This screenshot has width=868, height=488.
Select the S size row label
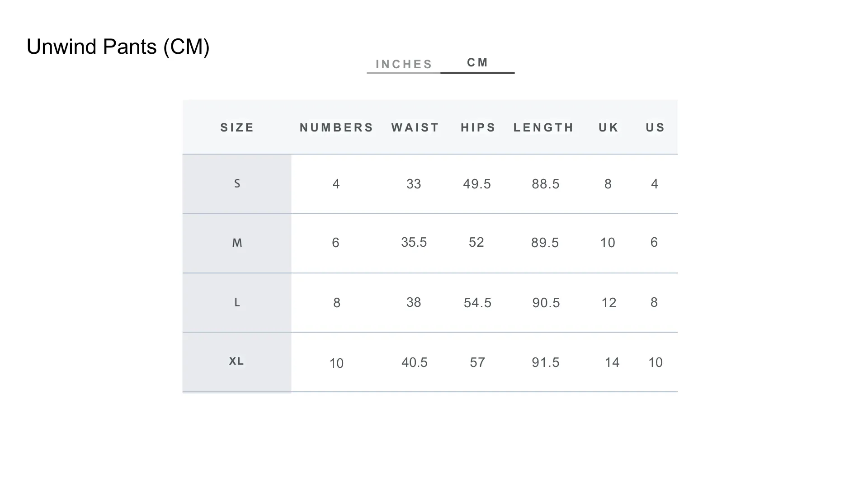(237, 183)
